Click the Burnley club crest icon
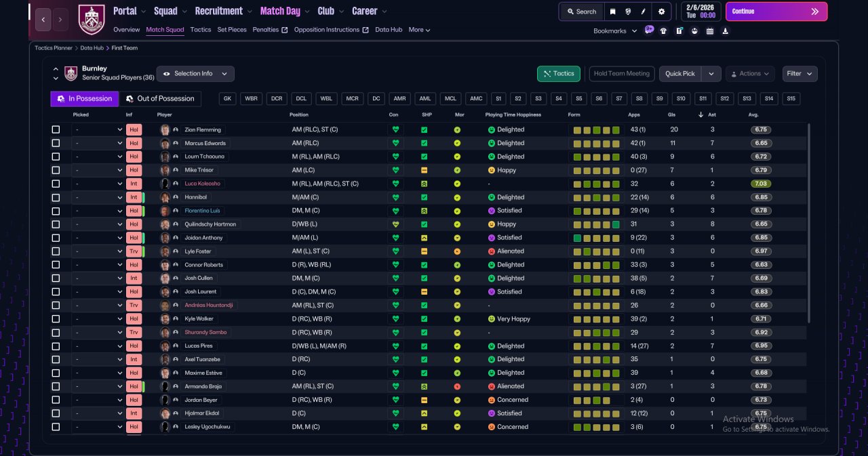This screenshot has width=868, height=456. (x=92, y=20)
